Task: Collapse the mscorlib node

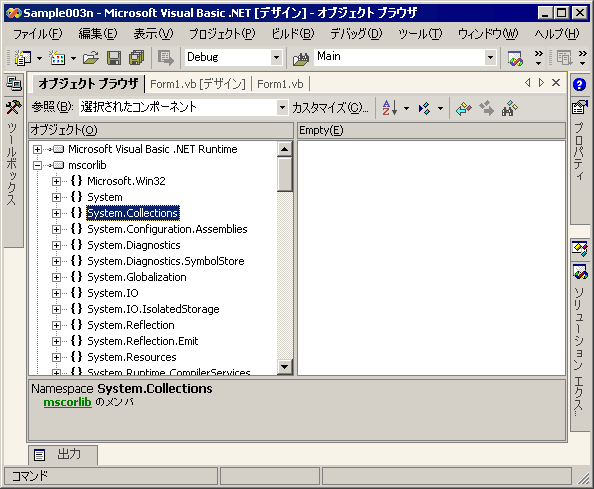Action: 37,166
